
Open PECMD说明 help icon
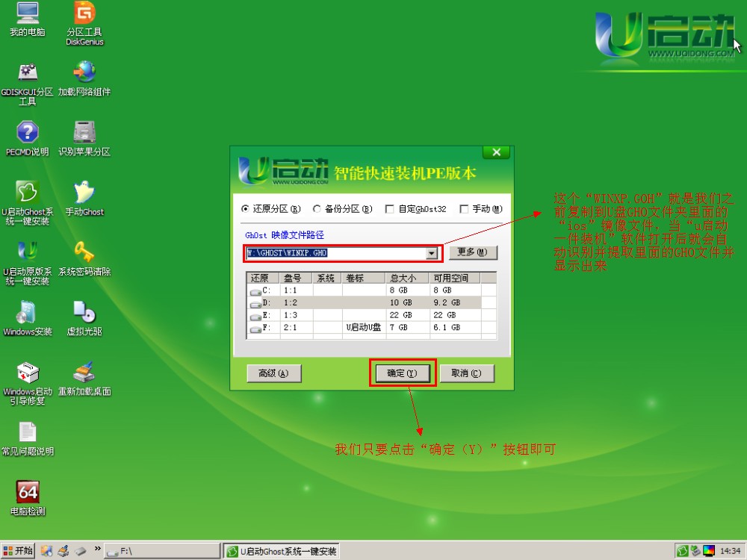(x=27, y=139)
